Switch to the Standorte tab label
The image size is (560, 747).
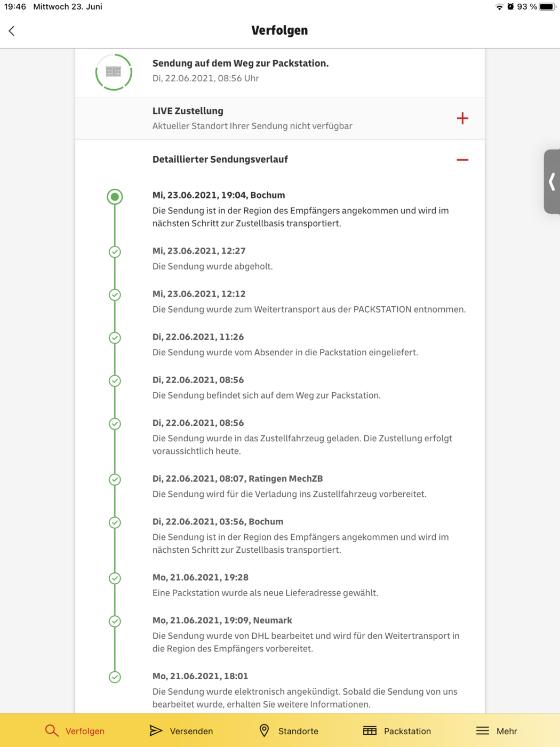tap(298, 731)
